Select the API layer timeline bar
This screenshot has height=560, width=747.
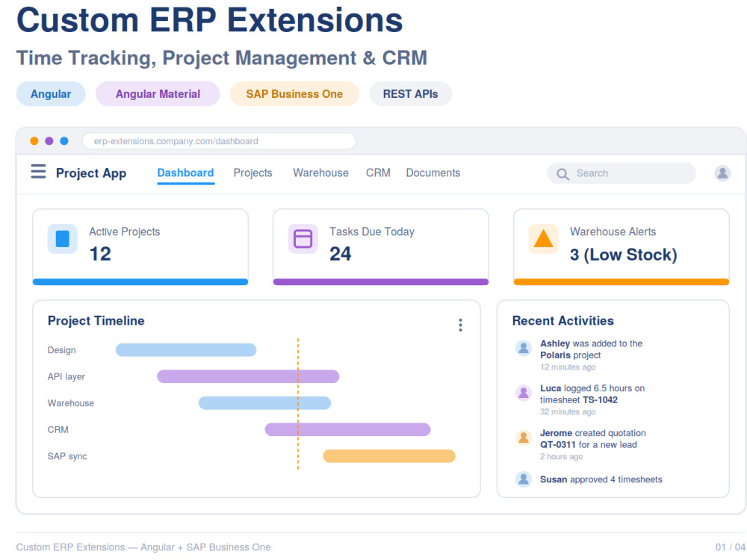248,376
